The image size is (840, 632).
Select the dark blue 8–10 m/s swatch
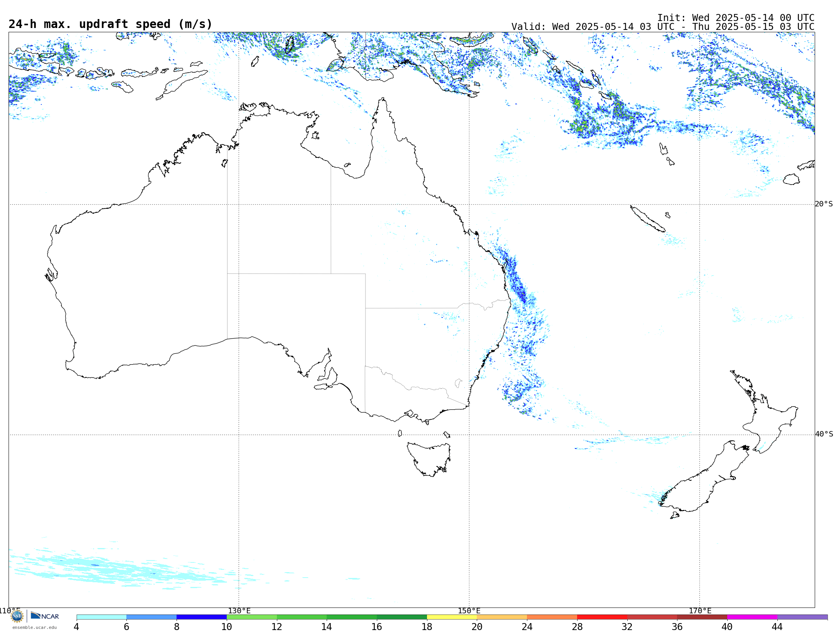point(201,617)
